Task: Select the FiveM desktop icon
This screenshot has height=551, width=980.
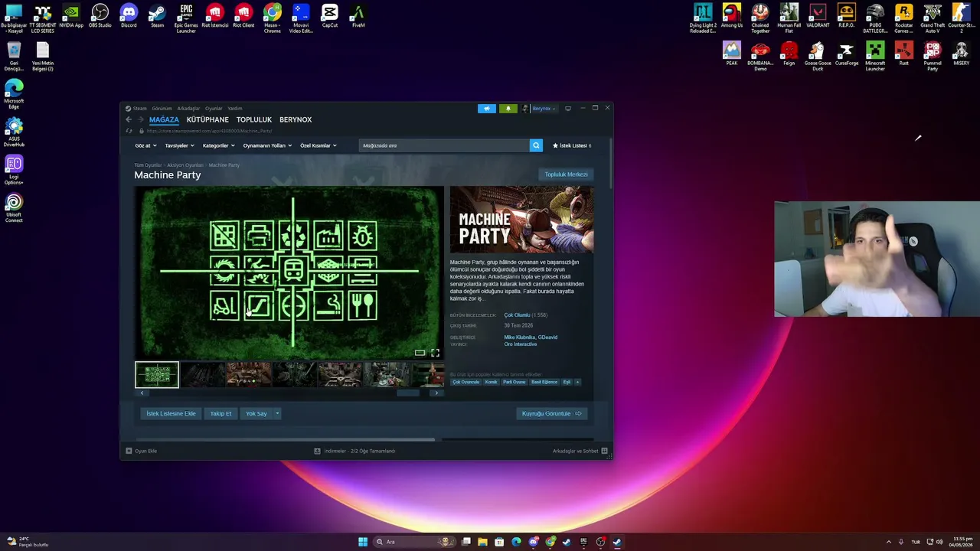Action: pos(358,16)
